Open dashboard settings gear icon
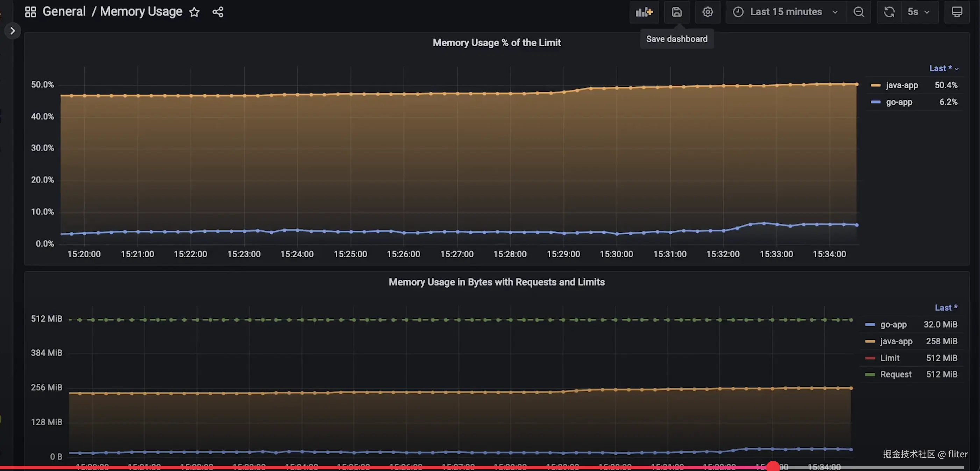 707,12
